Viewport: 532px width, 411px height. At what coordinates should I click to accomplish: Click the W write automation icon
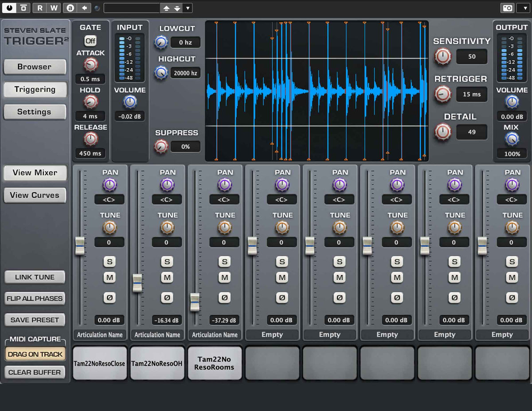54,8
